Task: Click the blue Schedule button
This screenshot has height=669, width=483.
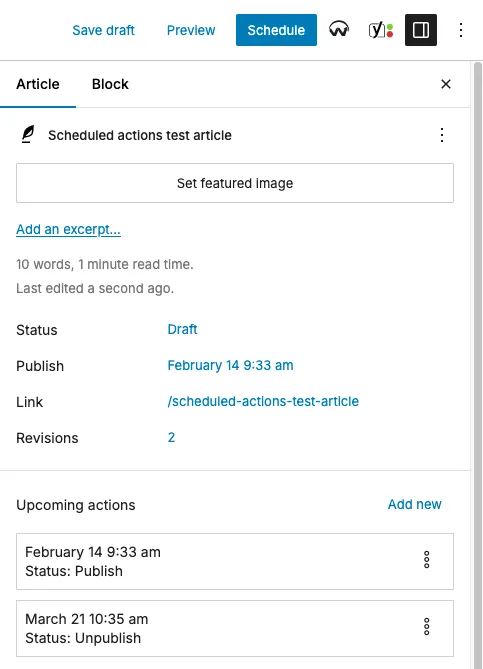Action: point(276,30)
